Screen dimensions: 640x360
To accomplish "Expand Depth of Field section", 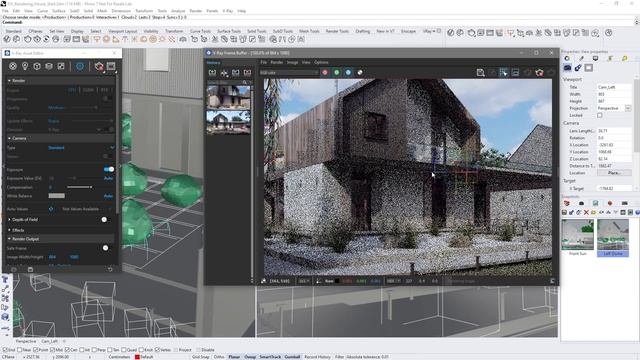I will point(9,220).
